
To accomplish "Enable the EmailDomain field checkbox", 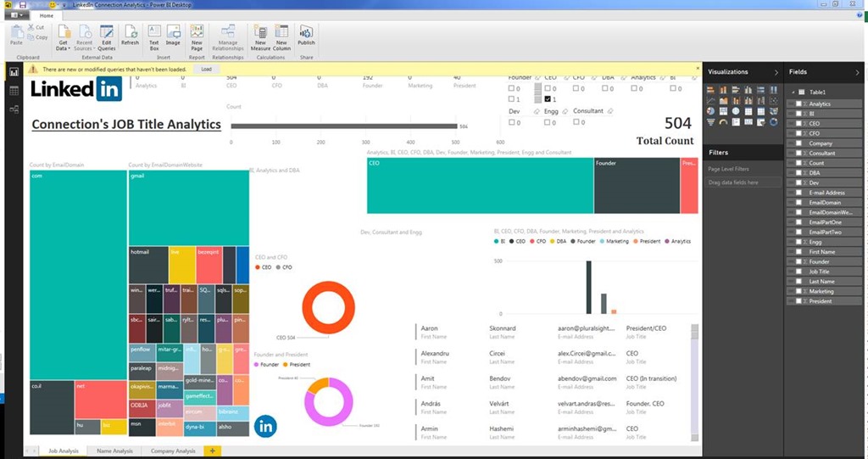I will [x=798, y=203].
